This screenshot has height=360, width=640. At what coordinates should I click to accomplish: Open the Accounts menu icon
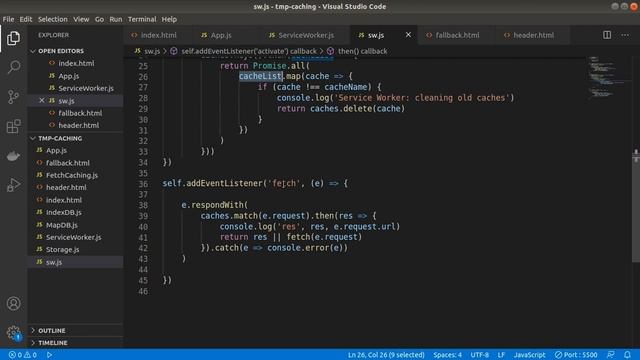pos(13,304)
